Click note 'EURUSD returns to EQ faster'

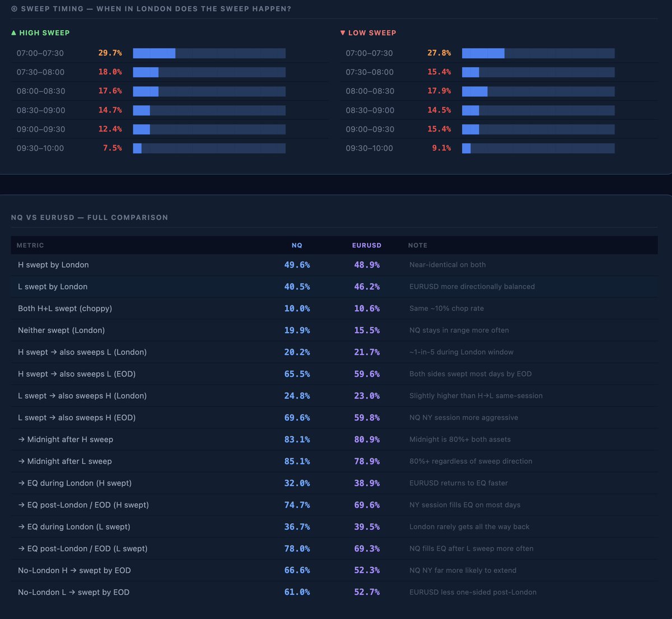(459, 483)
